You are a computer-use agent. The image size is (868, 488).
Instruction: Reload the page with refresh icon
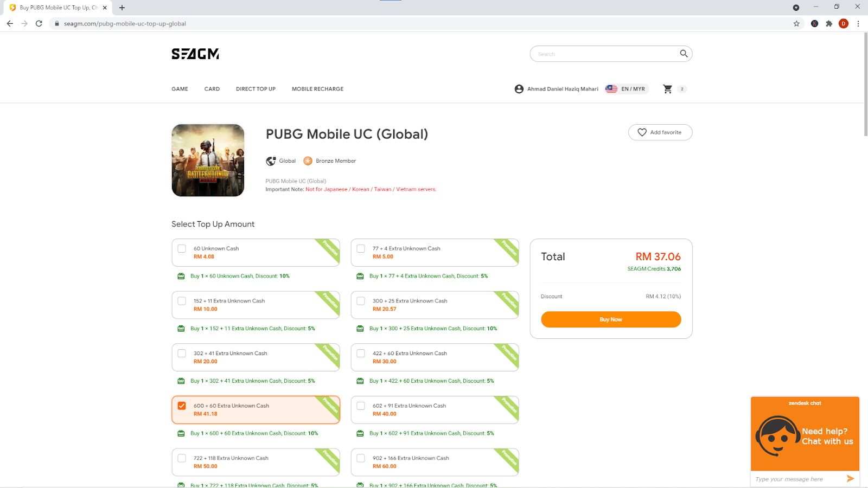click(x=39, y=23)
